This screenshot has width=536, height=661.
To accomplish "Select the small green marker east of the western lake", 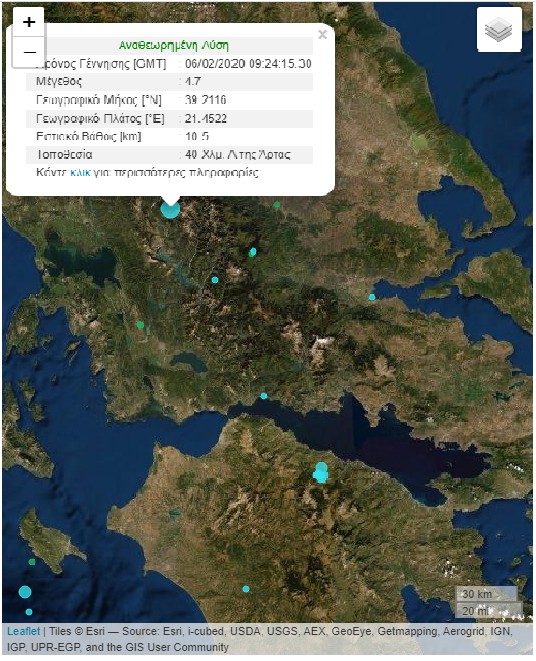I will click(140, 325).
